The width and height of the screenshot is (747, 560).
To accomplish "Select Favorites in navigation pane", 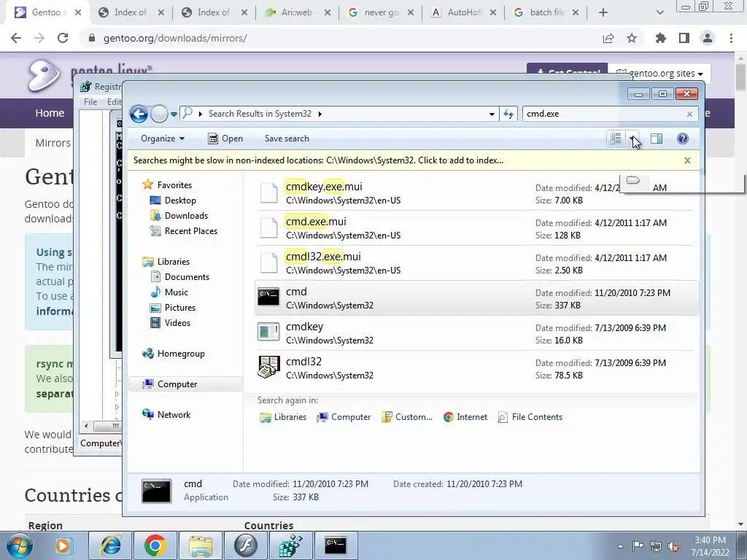I will [167, 184].
